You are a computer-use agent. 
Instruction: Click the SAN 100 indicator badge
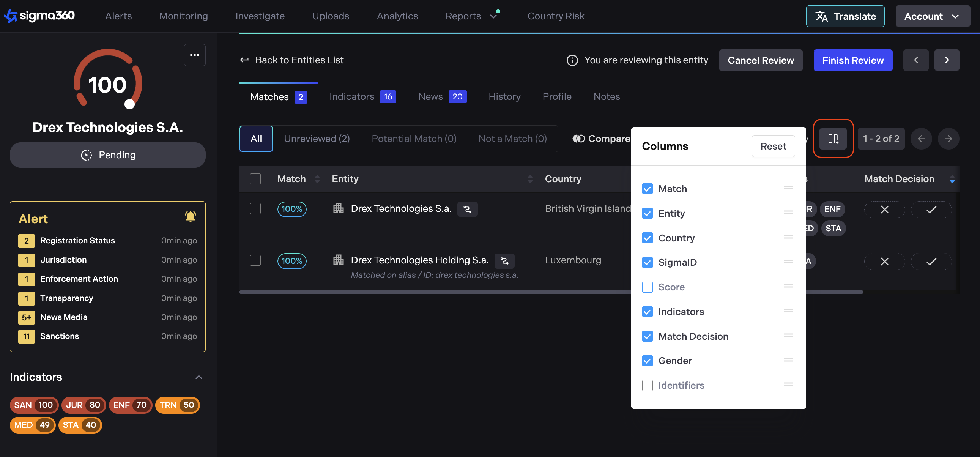34,405
